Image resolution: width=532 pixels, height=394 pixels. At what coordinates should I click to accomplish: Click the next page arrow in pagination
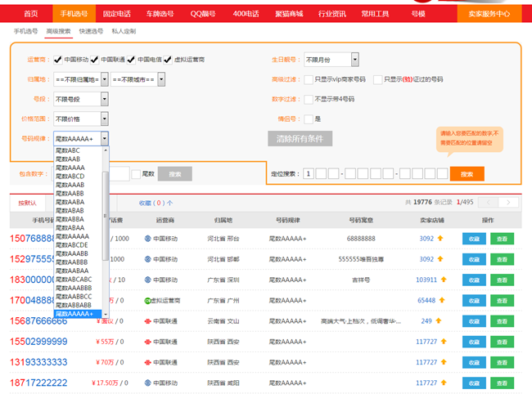click(510, 202)
